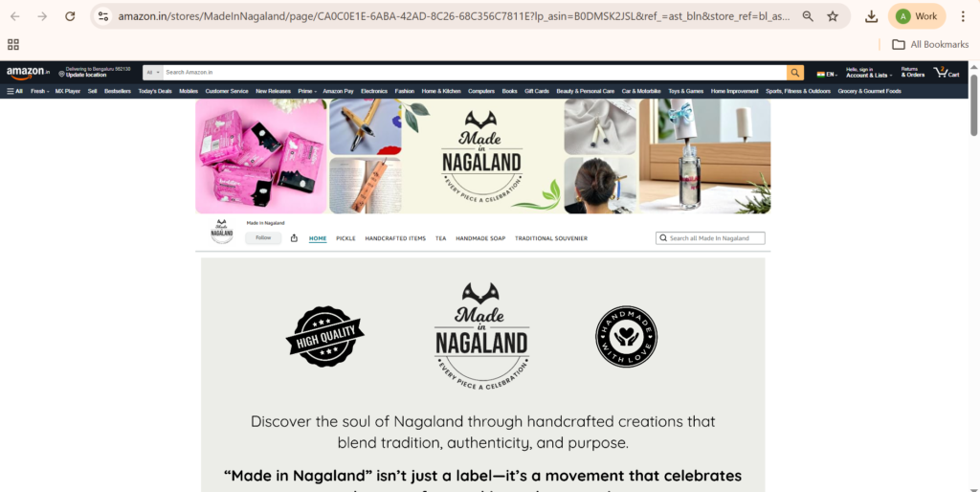Open the EN language dropdown
This screenshot has height=492, width=980.
click(828, 74)
